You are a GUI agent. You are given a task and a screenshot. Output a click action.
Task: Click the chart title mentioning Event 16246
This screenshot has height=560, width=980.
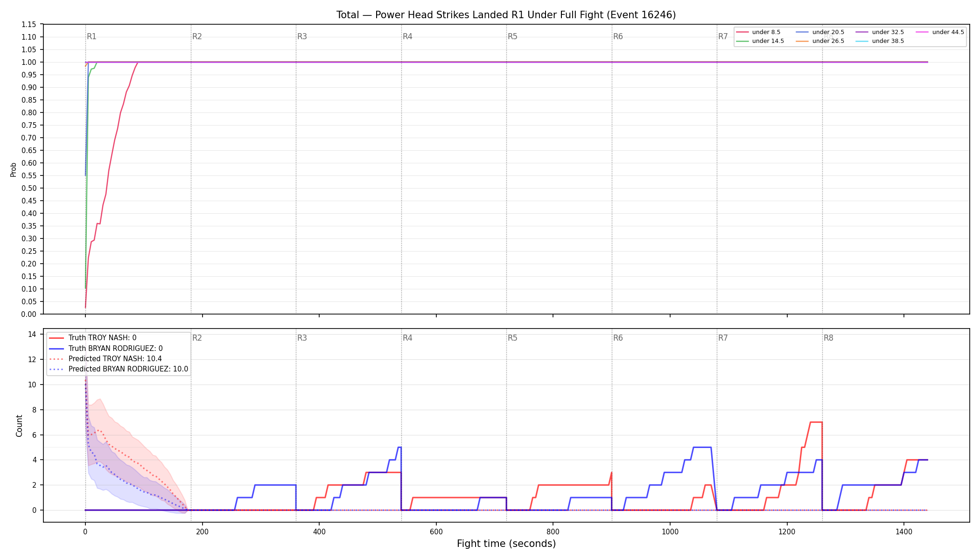tap(506, 15)
